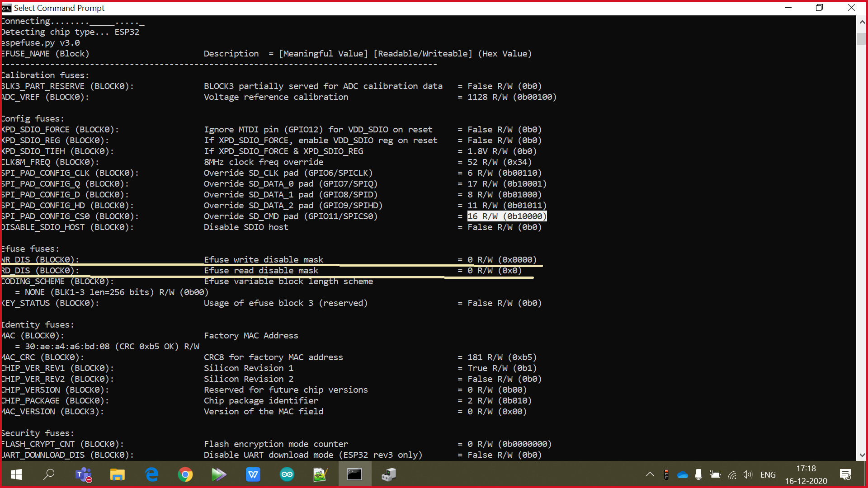The width and height of the screenshot is (868, 488).
Task: Click the '0 R/W (0b0000000)' value
Action: tap(509, 444)
